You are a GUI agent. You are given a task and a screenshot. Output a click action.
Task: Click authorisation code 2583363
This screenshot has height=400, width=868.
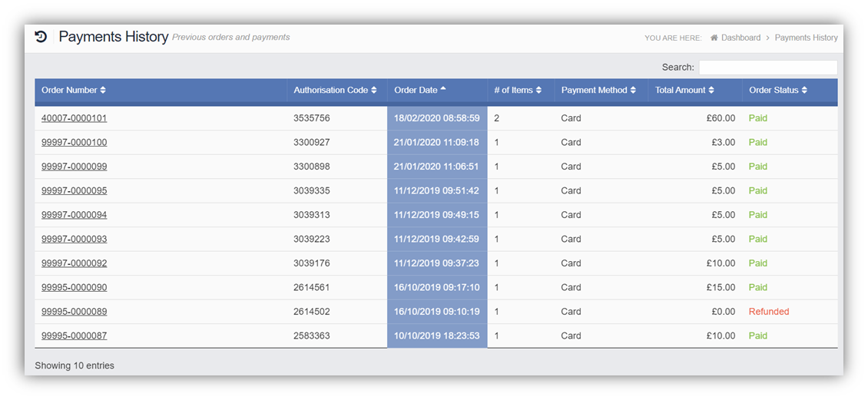coord(312,336)
